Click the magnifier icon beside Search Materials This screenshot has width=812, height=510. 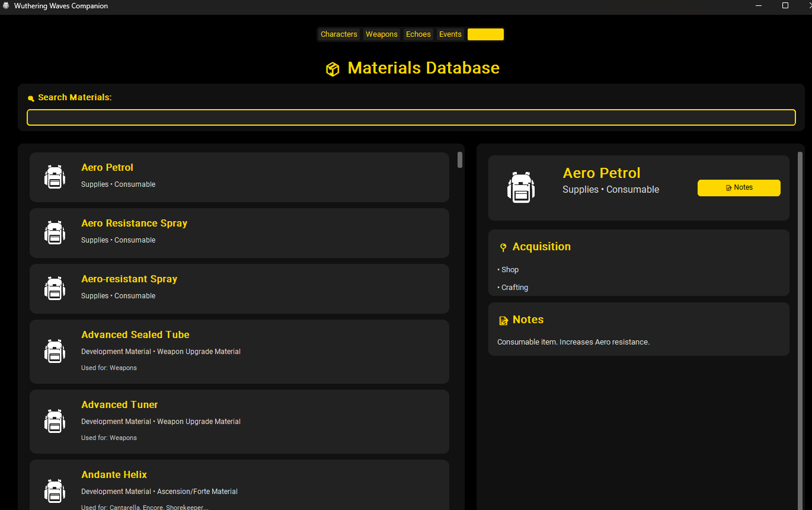31,98
